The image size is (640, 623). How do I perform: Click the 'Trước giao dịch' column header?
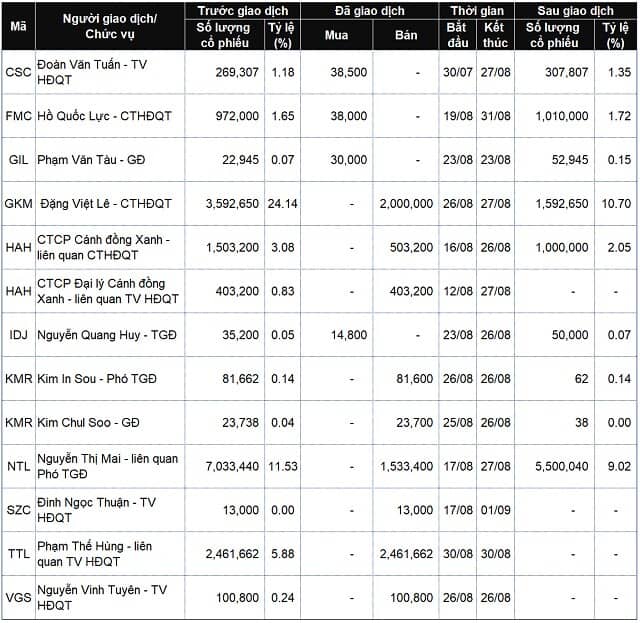(x=243, y=11)
